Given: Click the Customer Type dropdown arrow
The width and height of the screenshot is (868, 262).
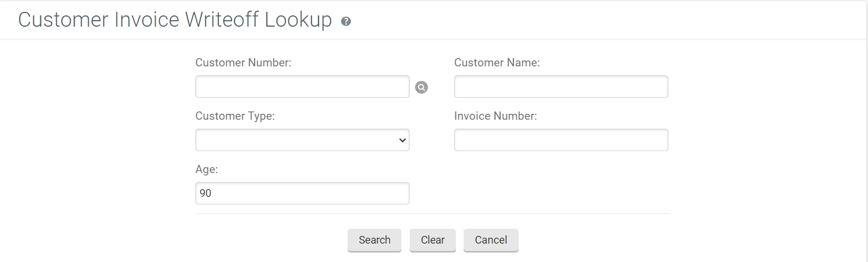Looking at the screenshot, I should tap(403, 140).
